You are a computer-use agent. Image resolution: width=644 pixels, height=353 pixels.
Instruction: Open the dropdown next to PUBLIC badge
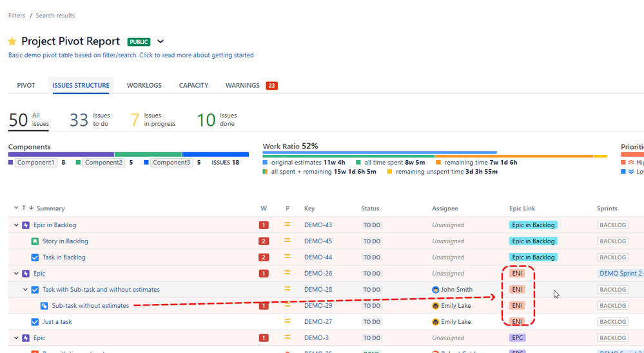(161, 41)
